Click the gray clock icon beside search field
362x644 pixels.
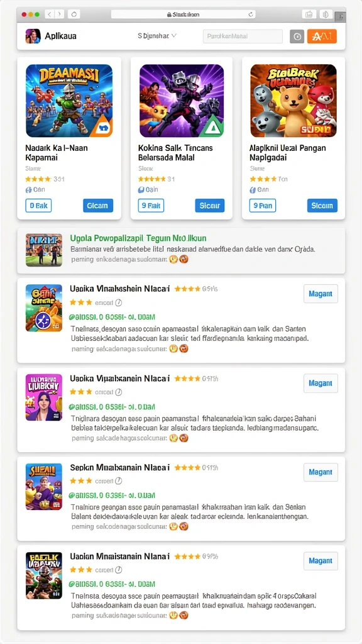coord(297,36)
